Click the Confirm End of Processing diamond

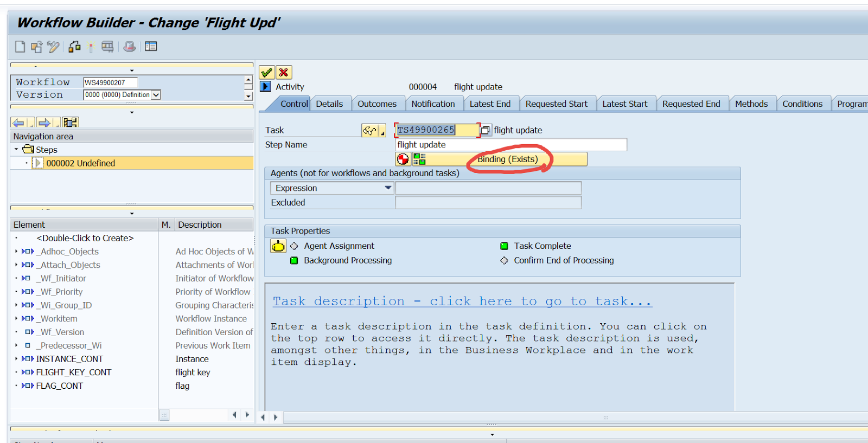pos(504,261)
